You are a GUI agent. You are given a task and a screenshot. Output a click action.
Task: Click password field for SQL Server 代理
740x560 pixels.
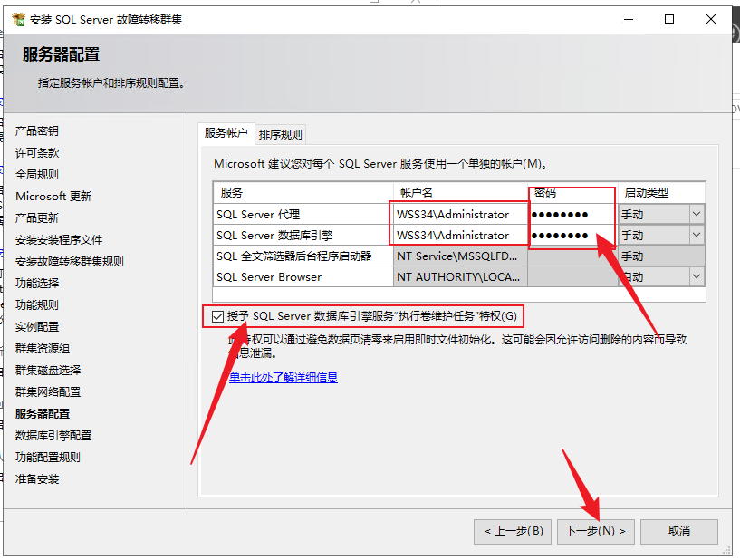[572, 215]
